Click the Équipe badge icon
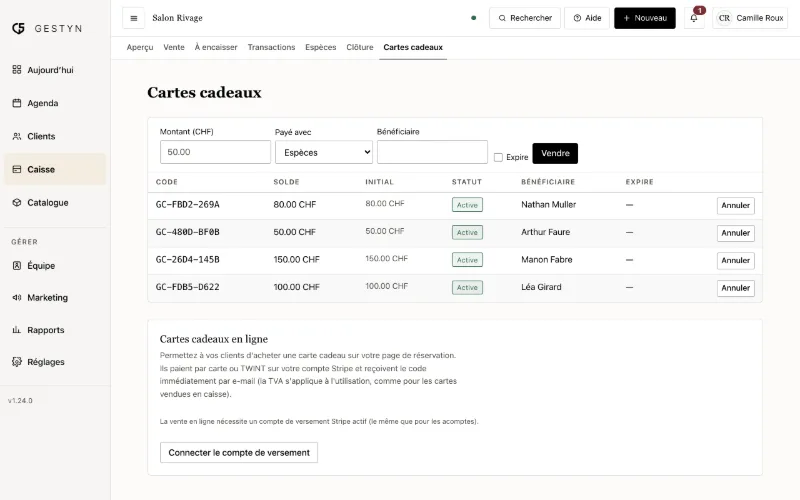The image size is (800, 500). point(17,265)
